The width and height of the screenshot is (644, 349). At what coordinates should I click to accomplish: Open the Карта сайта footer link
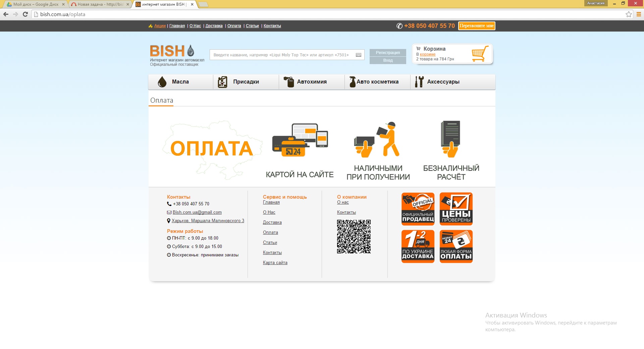pyautogui.click(x=275, y=263)
